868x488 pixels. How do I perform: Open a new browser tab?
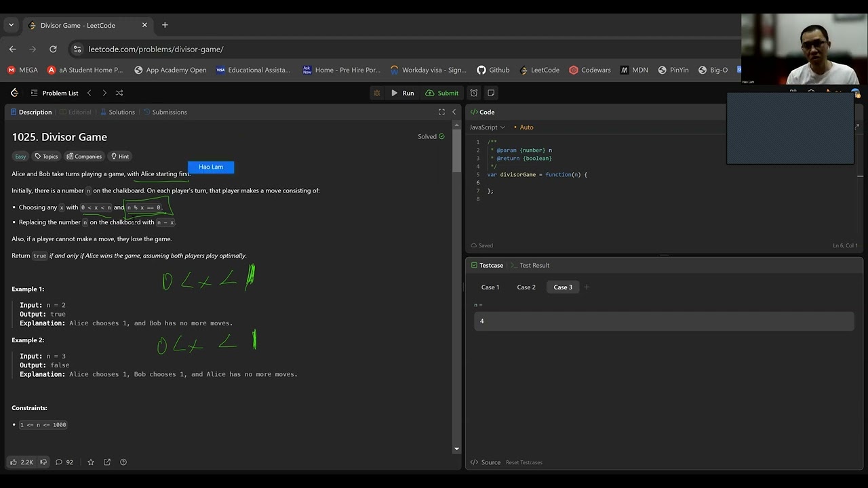click(x=165, y=25)
